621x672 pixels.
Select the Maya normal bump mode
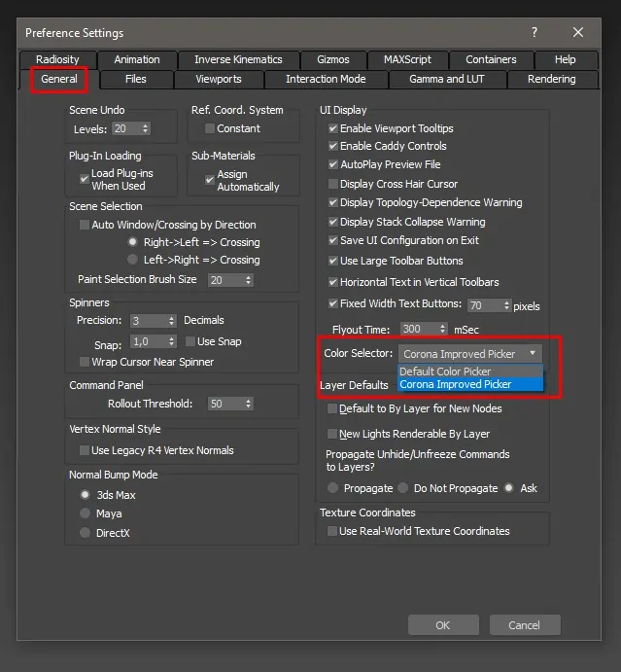(x=86, y=513)
